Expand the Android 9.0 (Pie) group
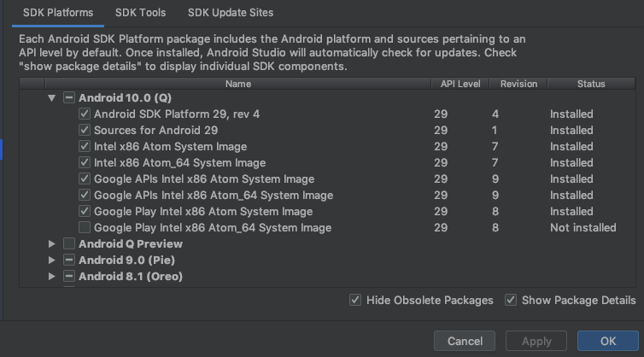The height and width of the screenshot is (357, 644). click(x=52, y=260)
